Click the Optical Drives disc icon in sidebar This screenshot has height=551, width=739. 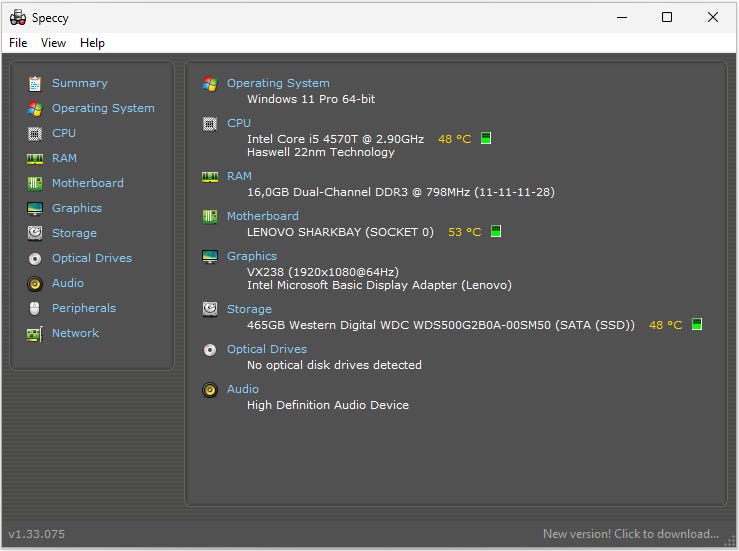coord(35,258)
